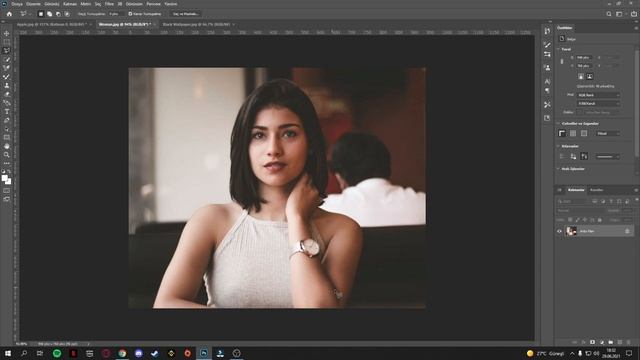Open the Piksel ruler units dropdown
This screenshot has height=360, width=640.
click(x=608, y=133)
